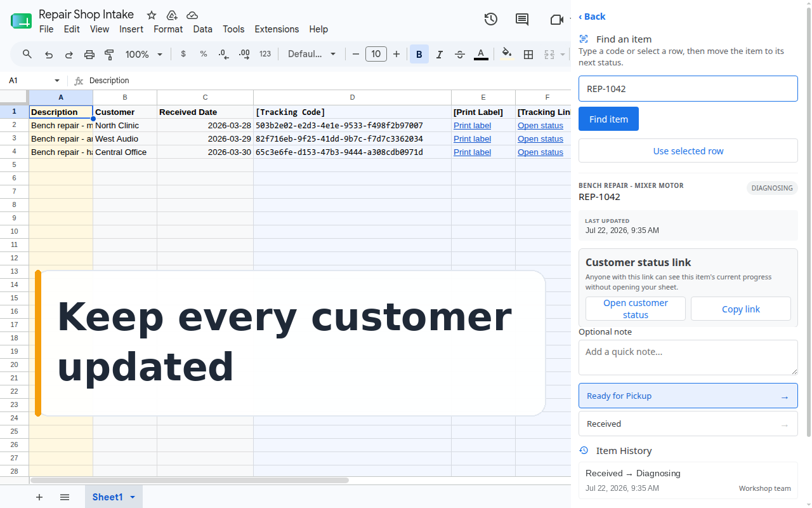812x508 pixels.
Task: Star the Repair Shop Intake document
Action: pyautogui.click(x=152, y=15)
